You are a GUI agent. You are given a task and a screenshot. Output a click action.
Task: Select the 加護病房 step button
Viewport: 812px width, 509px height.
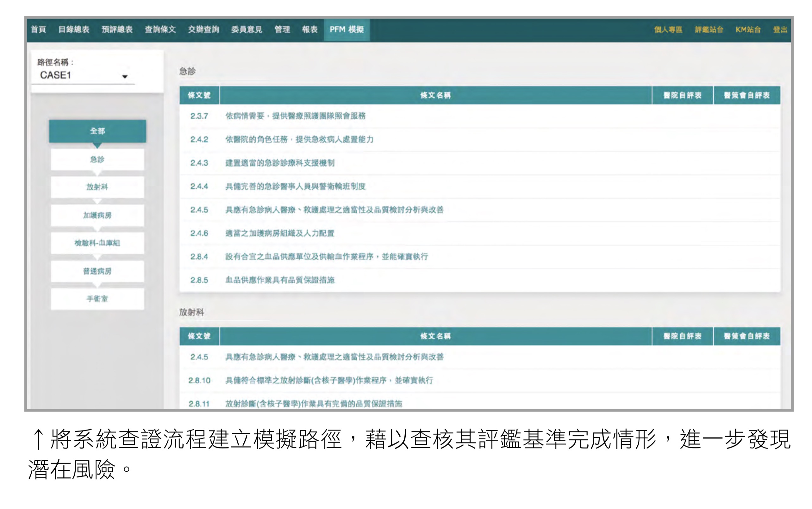97,215
